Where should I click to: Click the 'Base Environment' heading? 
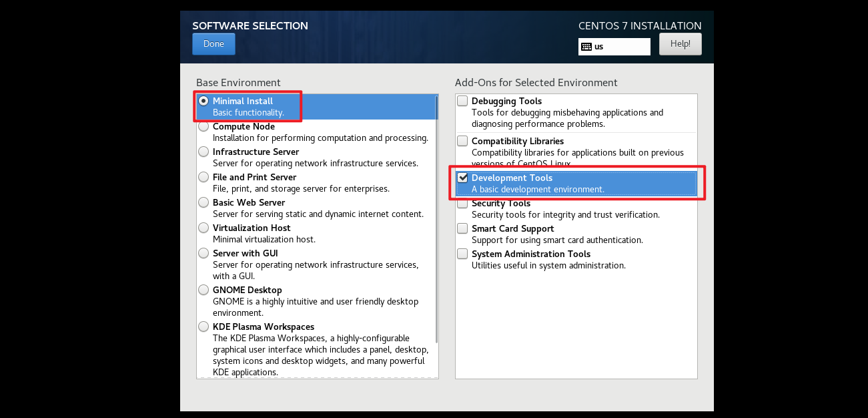(238, 83)
